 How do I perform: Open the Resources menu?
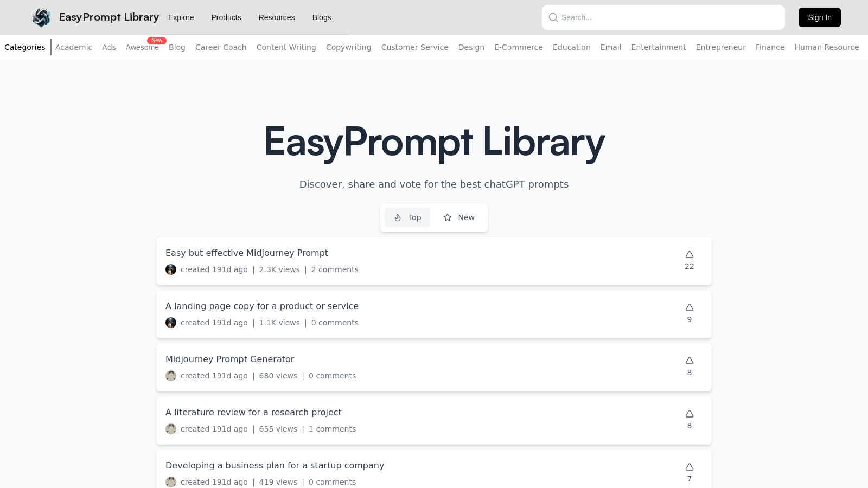(x=277, y=17)
